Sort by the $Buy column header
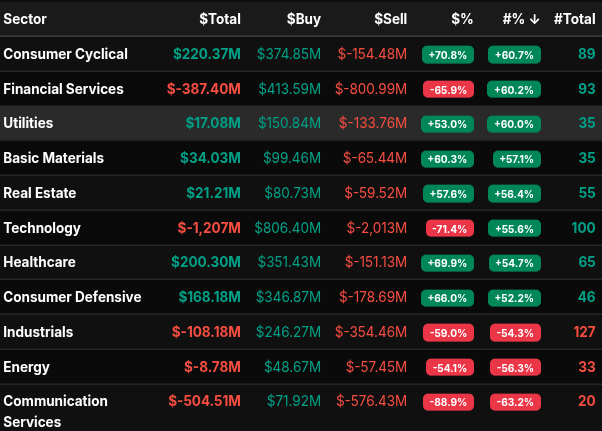602x431 pixels. pyautogui.click(x=304, y=19)
